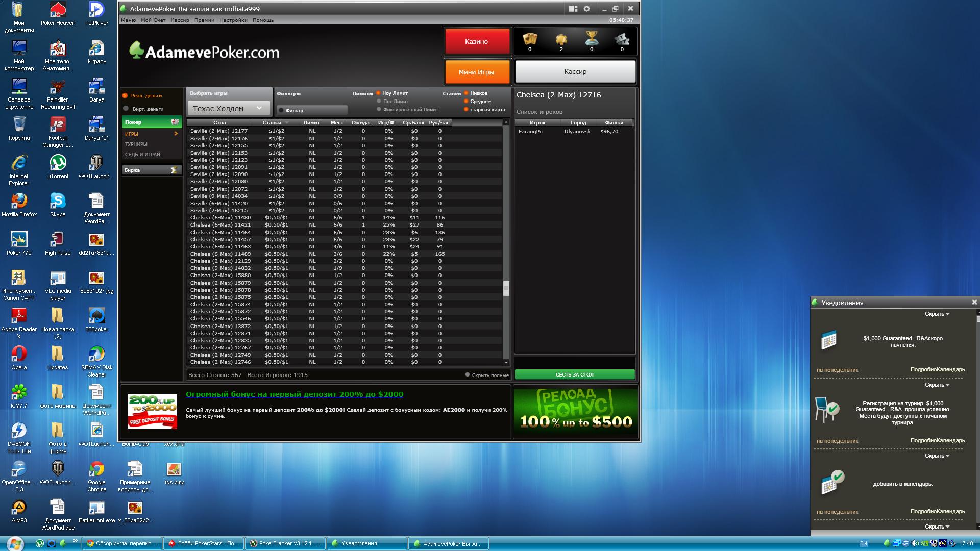Open the trophy tournaments icon
The image size is (980, 551).
[592, 38]
